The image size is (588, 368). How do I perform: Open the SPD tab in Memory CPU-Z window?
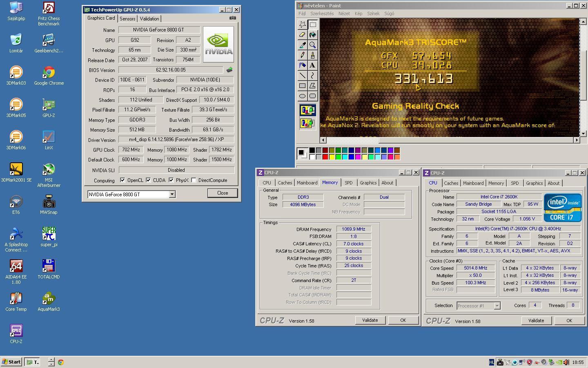[348, 183]
